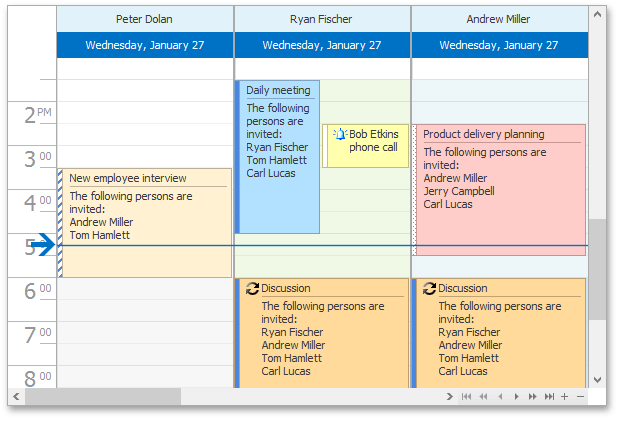Viewport: 620px width, 421px height.
Task: Go to the next resource page button
Action: tap(533, 396)
